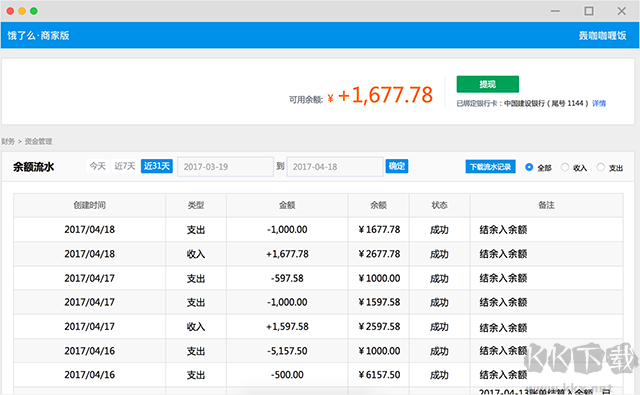Viewport: 640px width, 395px height.
Task: Click the balance ¥2677.78 cell
Action: [379, 254]
